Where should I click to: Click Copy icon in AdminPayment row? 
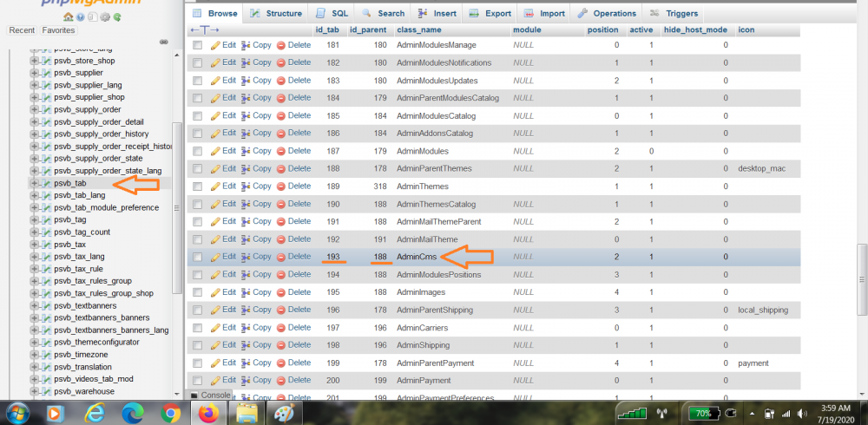coord(247,380)
